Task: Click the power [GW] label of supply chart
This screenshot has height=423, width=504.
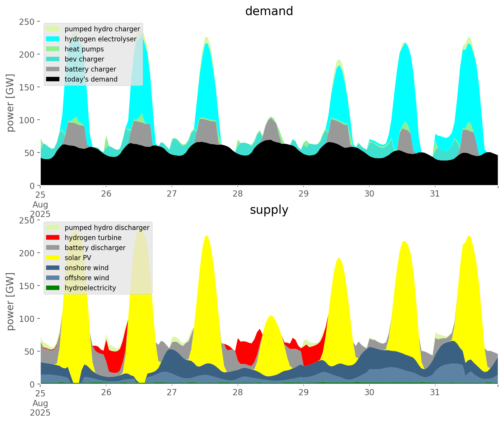Action: (x=11, y=302)
